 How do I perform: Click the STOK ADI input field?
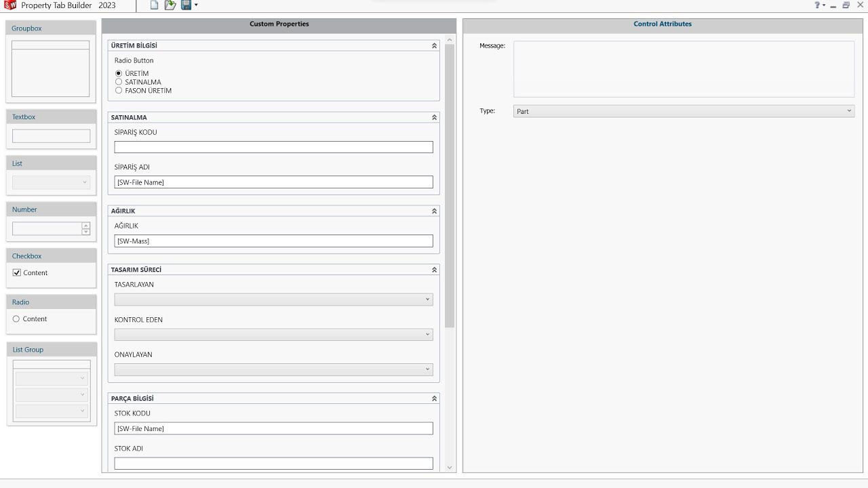[x=273, y=464]
